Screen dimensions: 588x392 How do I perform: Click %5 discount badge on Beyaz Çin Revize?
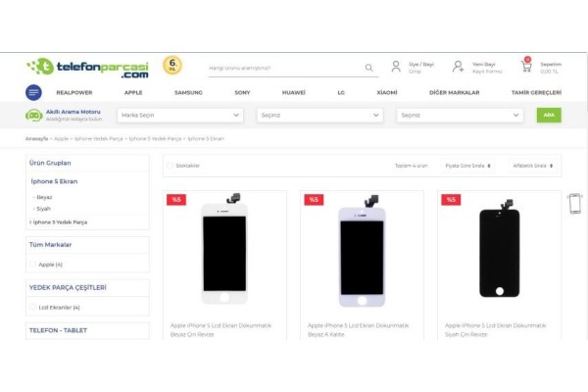(x=176, y=200)
